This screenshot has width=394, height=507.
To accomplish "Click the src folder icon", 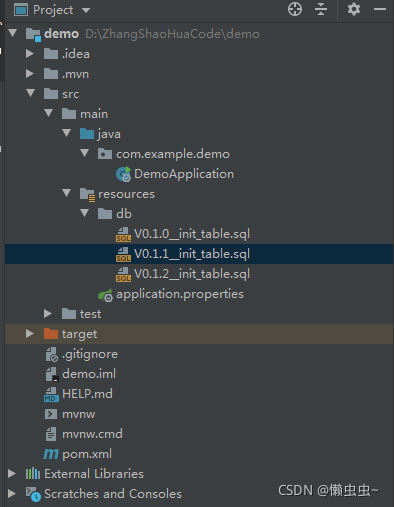I will coord(51,94).
